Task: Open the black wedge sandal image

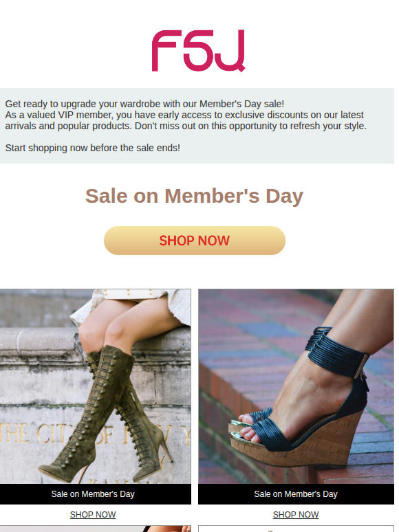Action: tap(296, 386)
